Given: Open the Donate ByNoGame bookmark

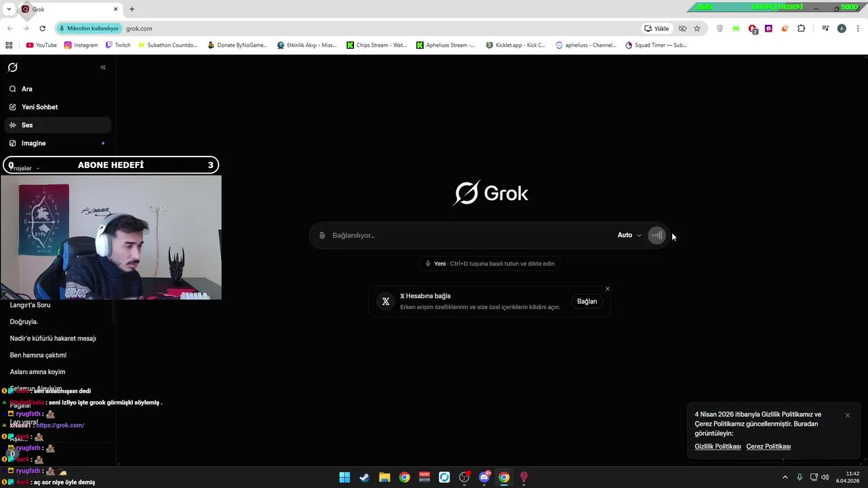Looking at the screenshot, I should 237,45.
